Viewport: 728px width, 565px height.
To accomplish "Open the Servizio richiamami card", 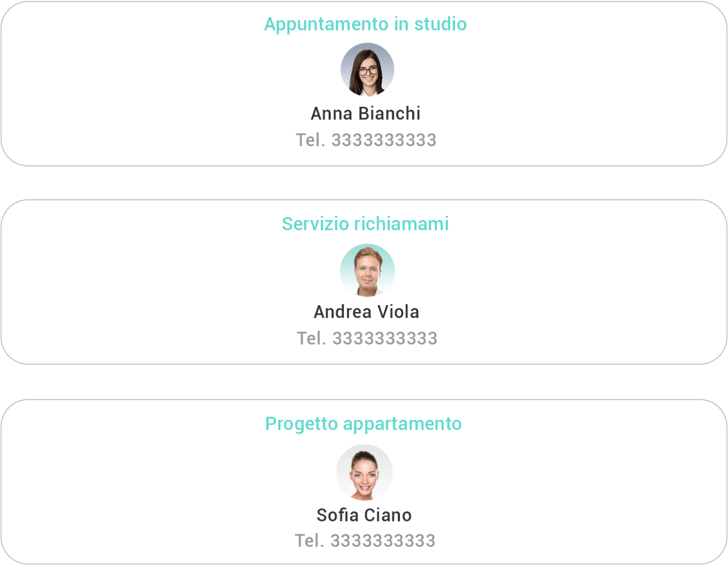I will tap(364, 281).
